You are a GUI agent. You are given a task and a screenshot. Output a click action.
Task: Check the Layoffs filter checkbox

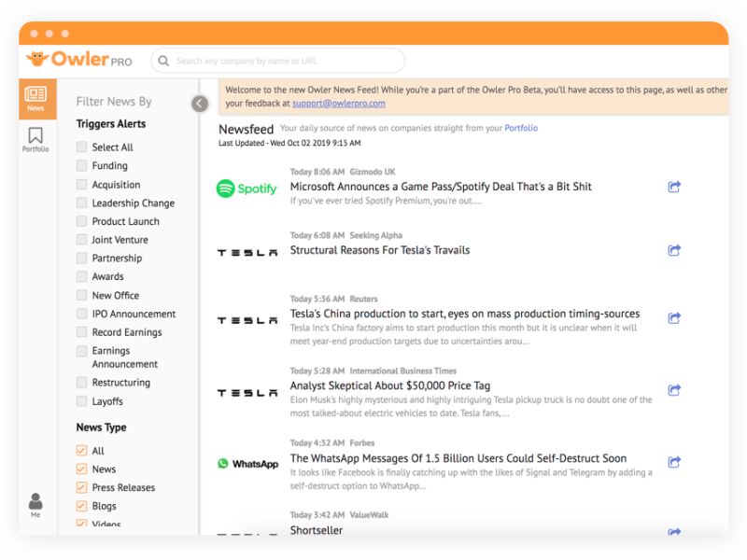(x=82, y=401)
